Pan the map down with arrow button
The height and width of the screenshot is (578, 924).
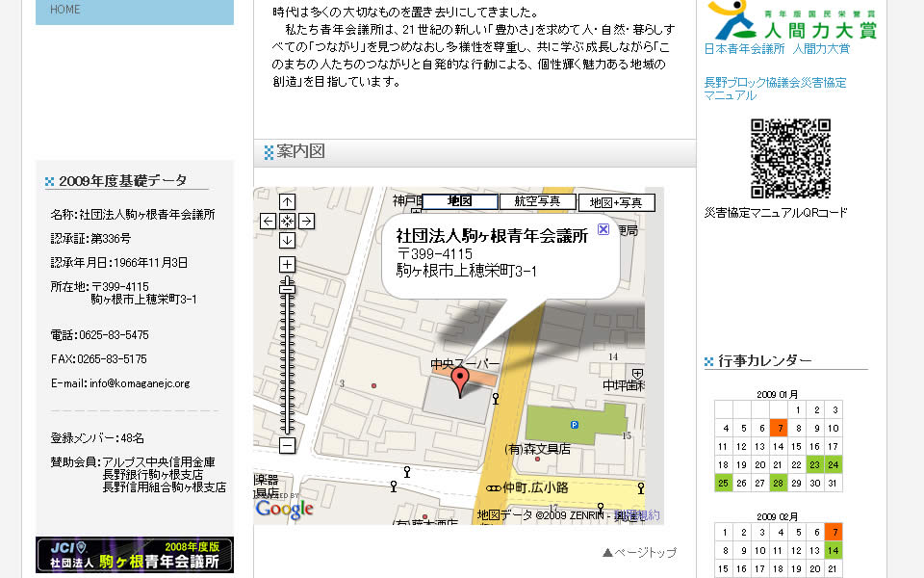point(287,240)
